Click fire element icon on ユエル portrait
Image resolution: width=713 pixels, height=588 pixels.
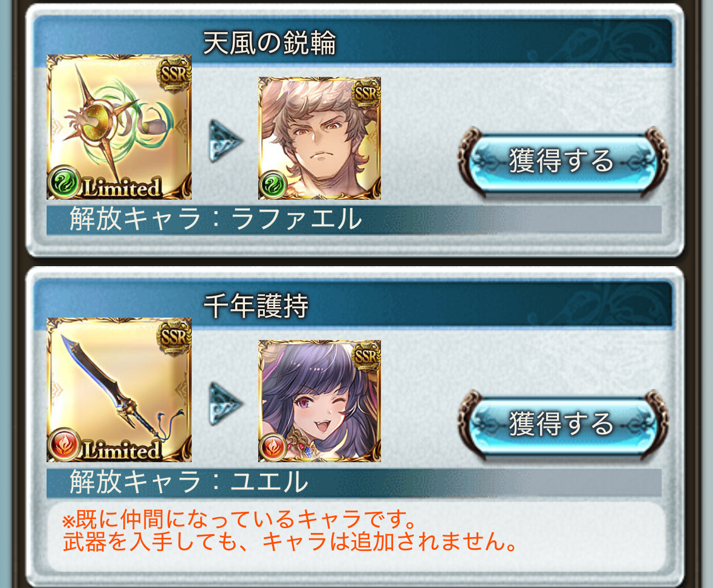(272, 448)
